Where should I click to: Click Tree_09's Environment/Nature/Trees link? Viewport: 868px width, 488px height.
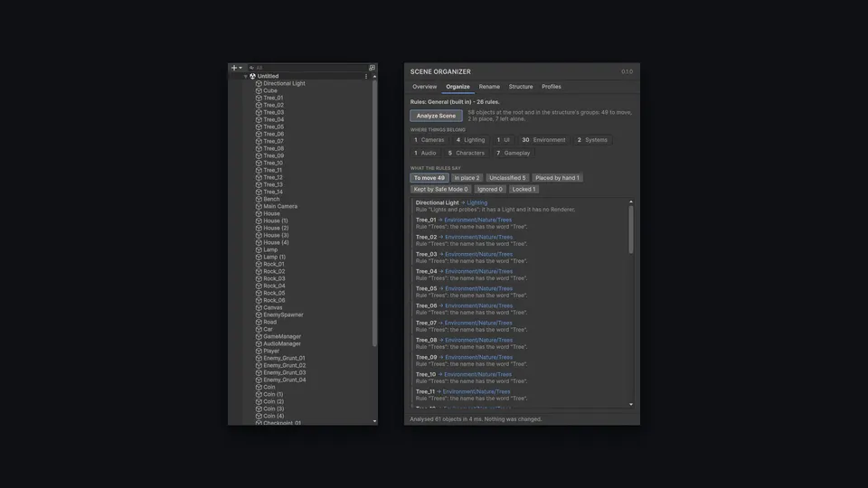click(479, 357)
